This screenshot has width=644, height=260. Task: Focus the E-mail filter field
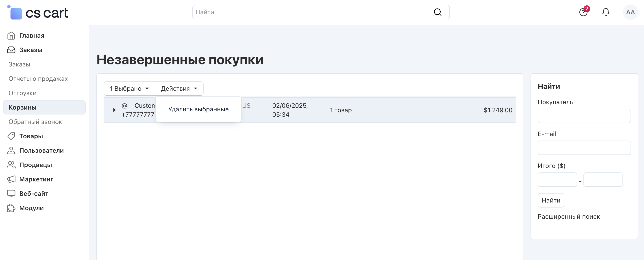pyautogui.click(x=584, y=148)
